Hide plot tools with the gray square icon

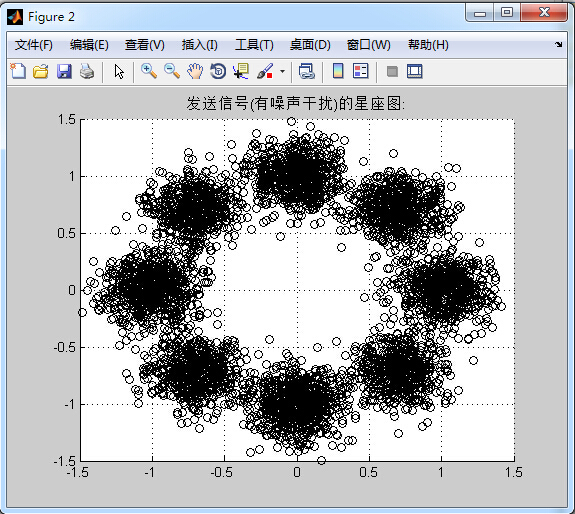(x=392, y=71)
